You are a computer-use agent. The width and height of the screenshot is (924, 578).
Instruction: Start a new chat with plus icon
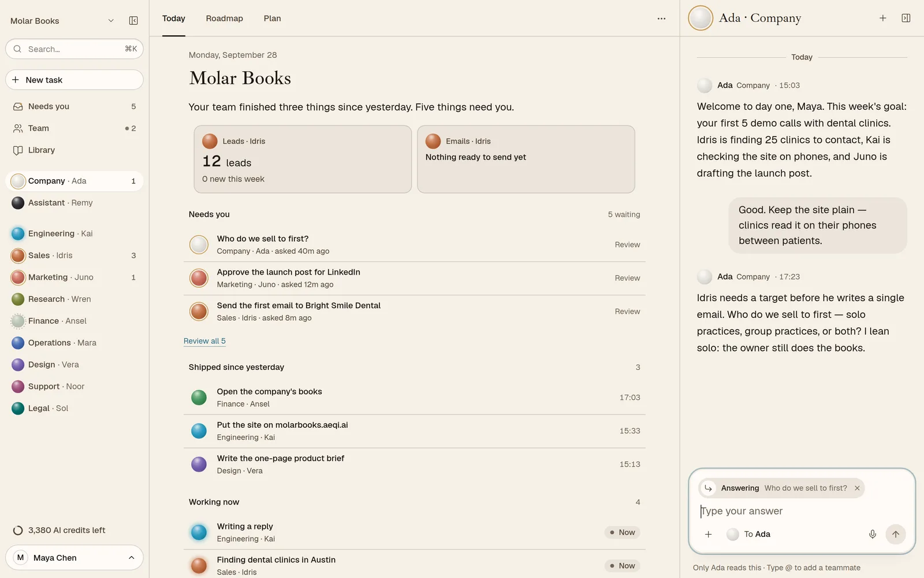coord(883,18)
